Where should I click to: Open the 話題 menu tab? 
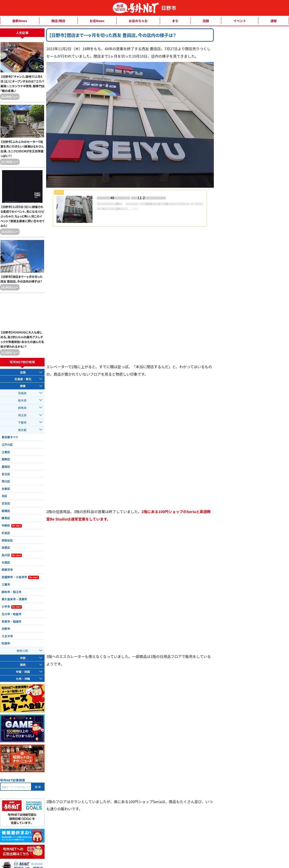[205, 21]
